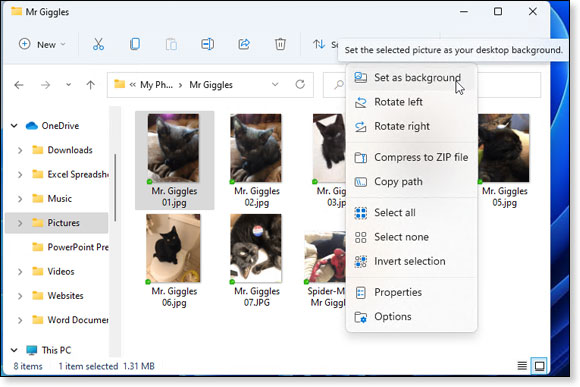The height and width of the screenshot is (387, 580).
Task: Choose Select none from menu
Action: (412, 237)
